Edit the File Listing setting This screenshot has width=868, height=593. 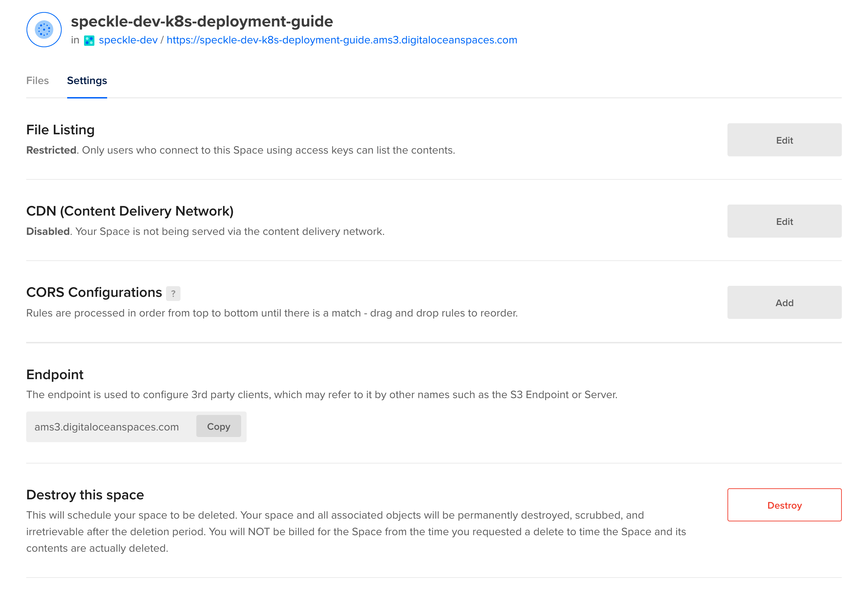[x=784, y=140]
